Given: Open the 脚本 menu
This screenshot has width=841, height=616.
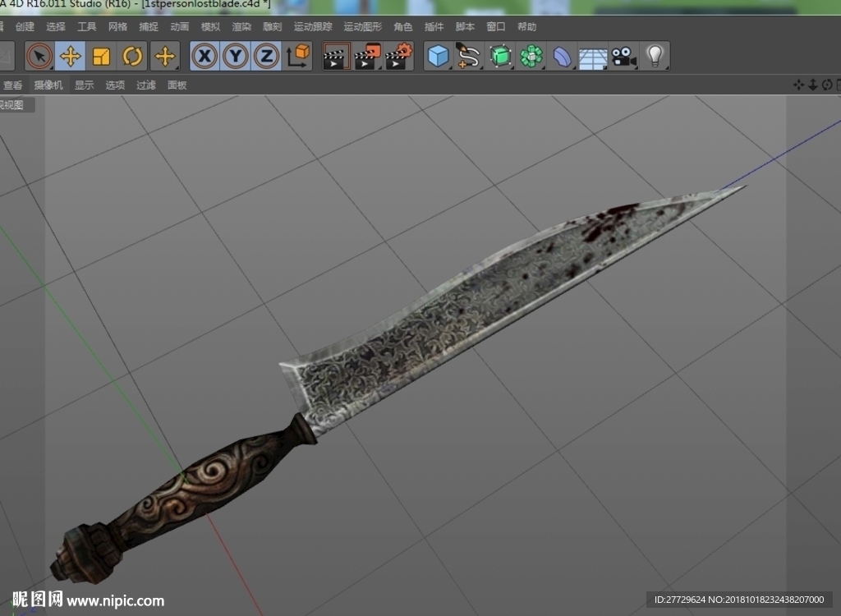Looking at the screenshot, I should (465, 26).
